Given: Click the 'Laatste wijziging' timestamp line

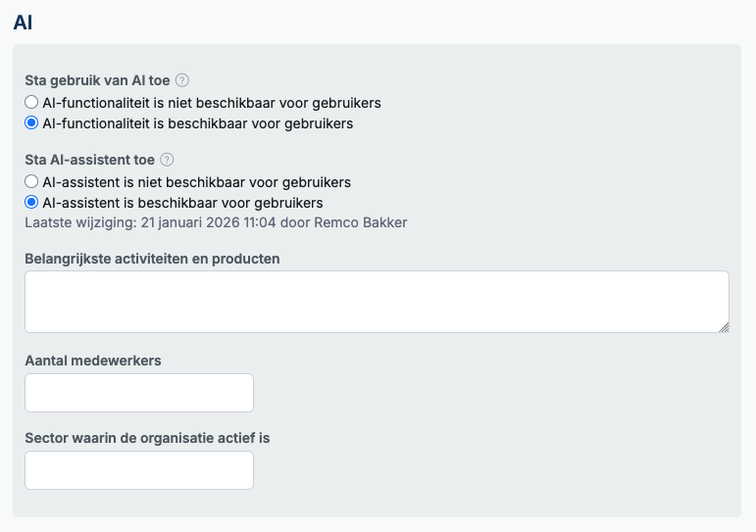Looking at the screenshot, I should click(216, 222).
